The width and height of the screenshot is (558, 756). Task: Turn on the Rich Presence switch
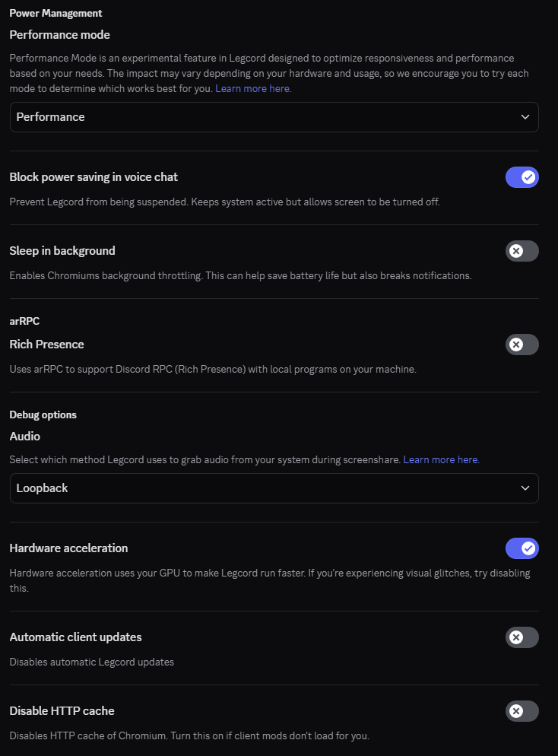[522, 345]
